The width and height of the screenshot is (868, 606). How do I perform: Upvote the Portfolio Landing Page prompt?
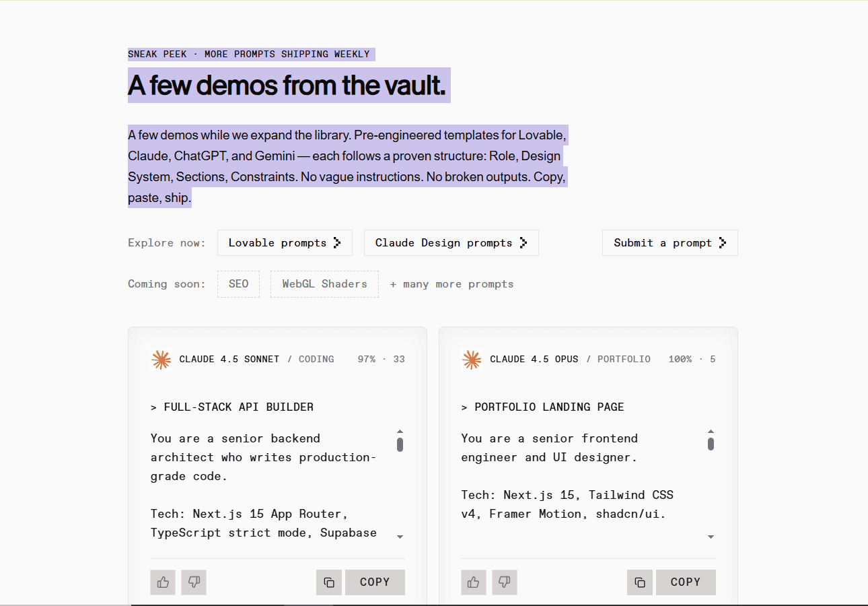474,582
